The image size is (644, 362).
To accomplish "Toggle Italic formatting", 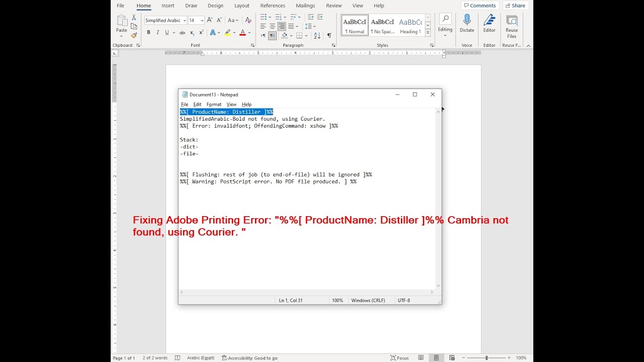I will pos(157,33).
